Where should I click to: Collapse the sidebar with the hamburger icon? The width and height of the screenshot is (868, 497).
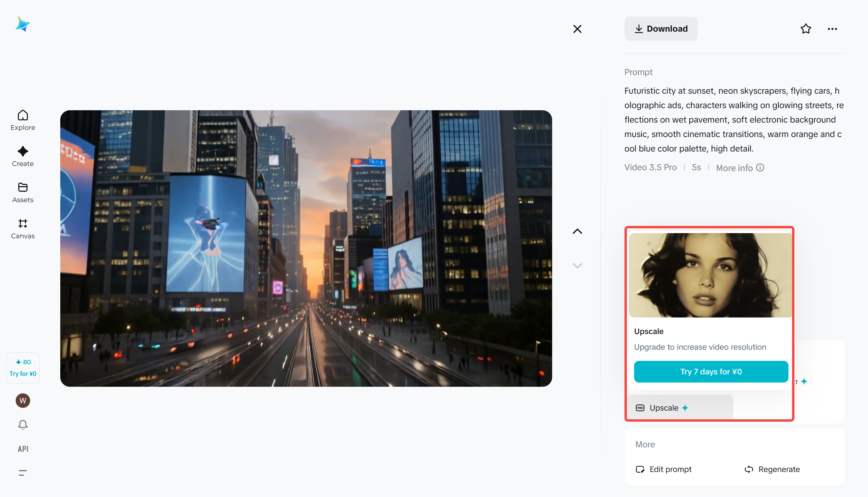23,472
